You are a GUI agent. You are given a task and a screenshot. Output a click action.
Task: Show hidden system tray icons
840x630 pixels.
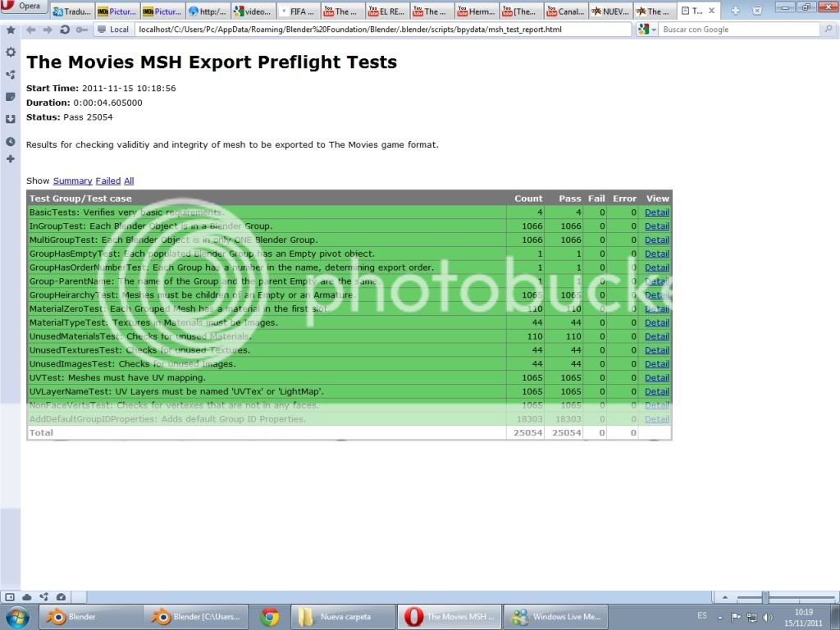[720, 617]
